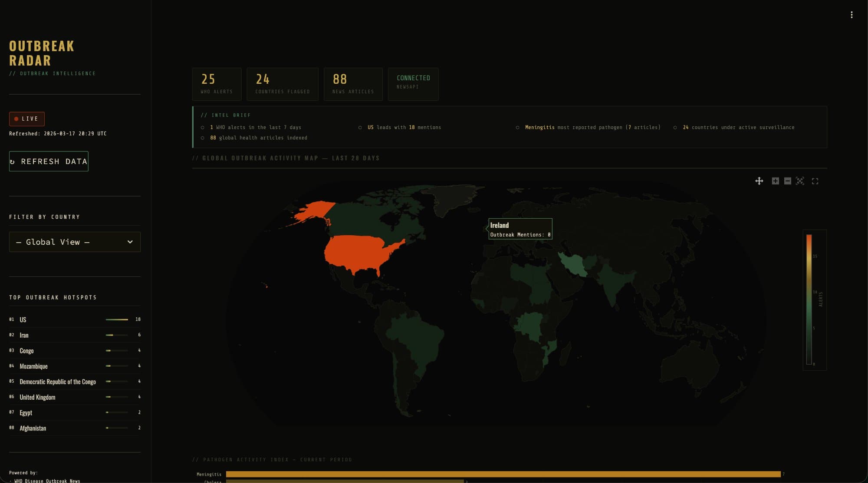Select the Mozambique hotspot row

click(x=75, y=366)
